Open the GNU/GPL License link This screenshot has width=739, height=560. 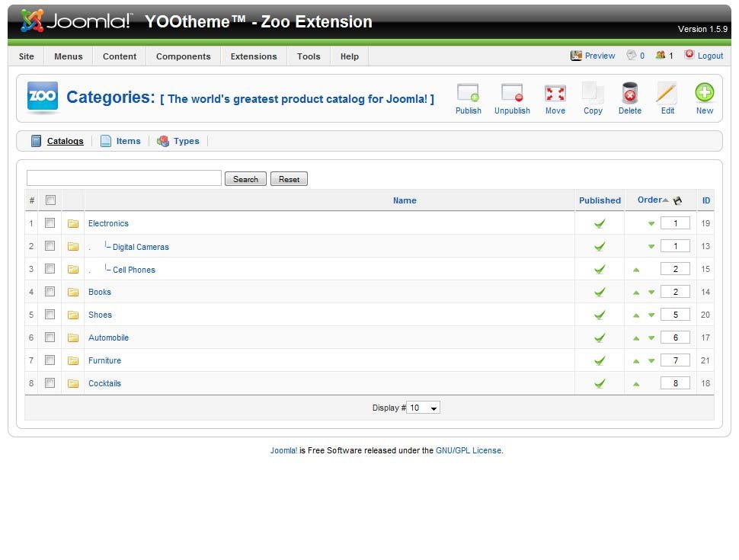469,450
